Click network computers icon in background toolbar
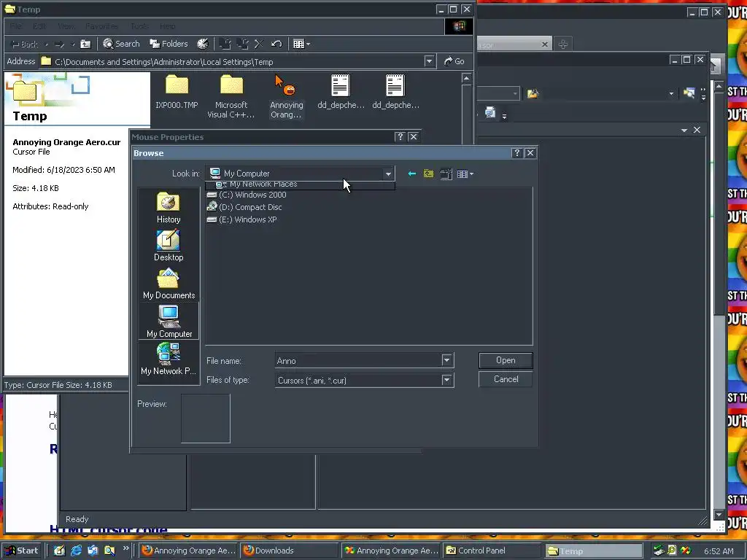The height and width of the screenshot is (560, 747). coord(689,93)
